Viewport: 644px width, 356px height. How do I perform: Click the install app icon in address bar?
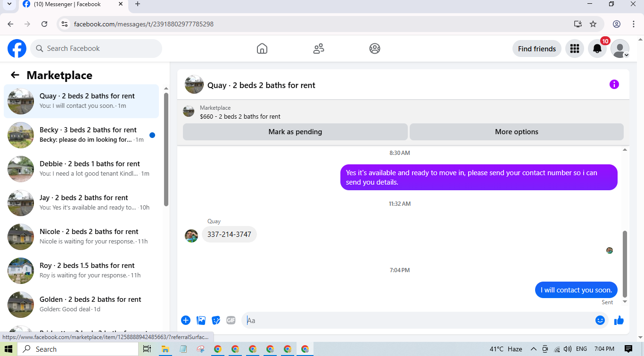click(578, 24)
